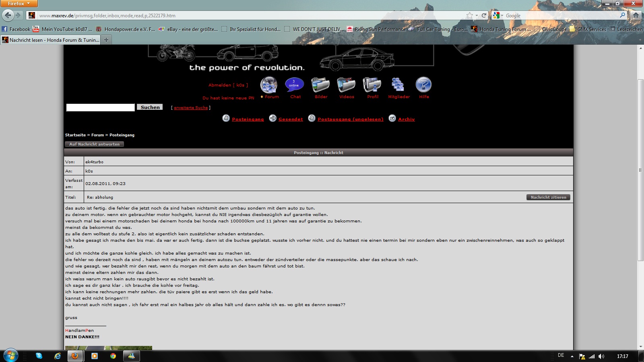Click the Google search magnifier icon
The height and width of the screenshot is (362, 644).
[x=623, y=15]
